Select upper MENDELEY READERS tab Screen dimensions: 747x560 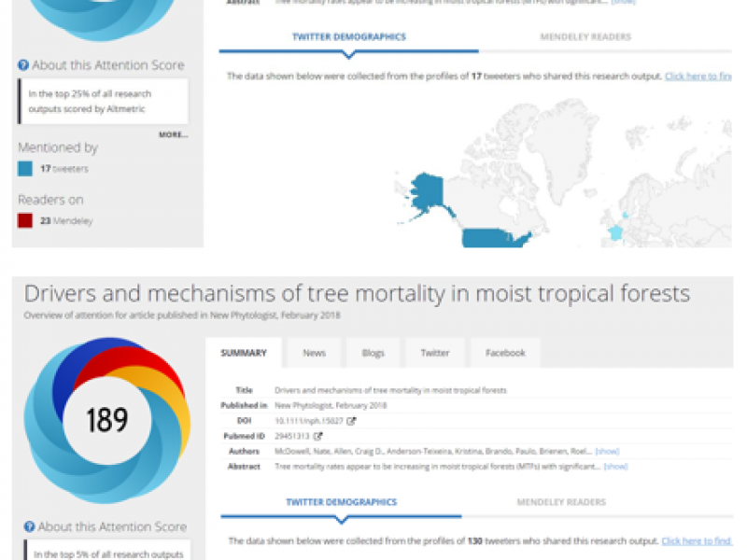coord(585,37)
